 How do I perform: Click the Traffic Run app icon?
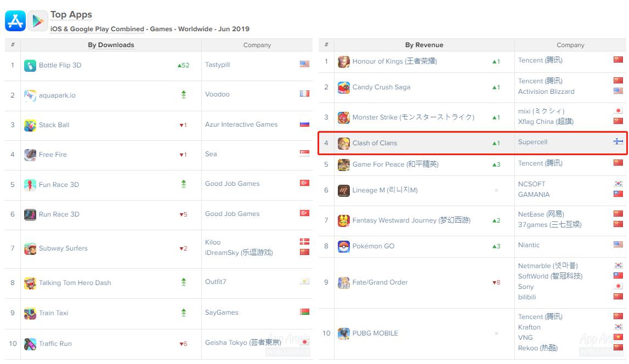pos(30,344)
